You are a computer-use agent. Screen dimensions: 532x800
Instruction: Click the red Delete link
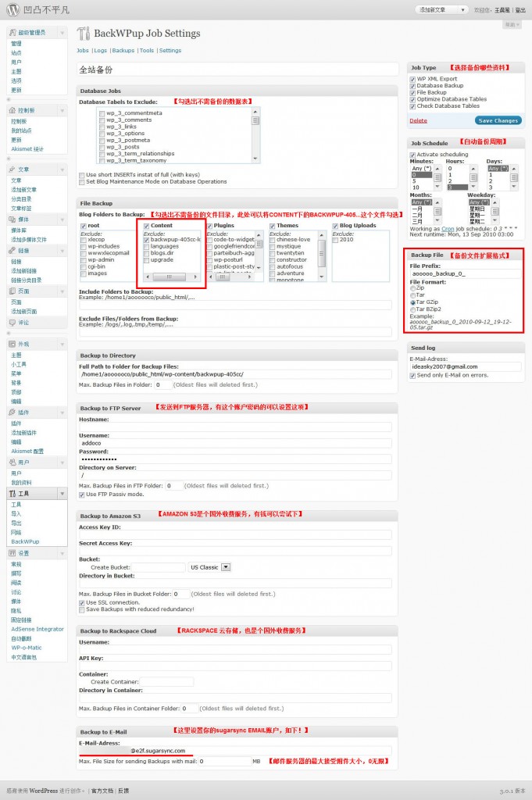[x=418, y=121]
